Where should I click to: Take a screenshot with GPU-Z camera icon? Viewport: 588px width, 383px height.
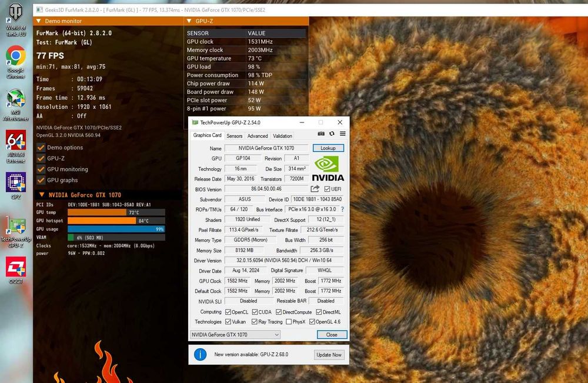(321, 134)
